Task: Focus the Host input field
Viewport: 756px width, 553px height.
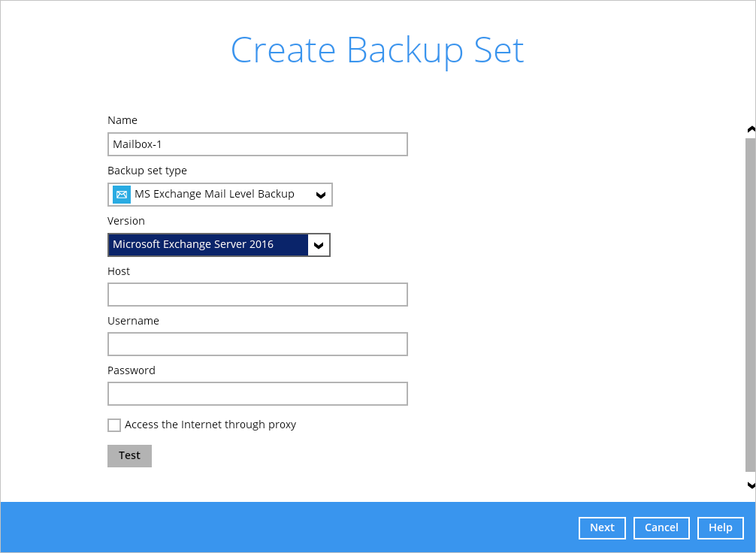Action: (x=258, y=295)
